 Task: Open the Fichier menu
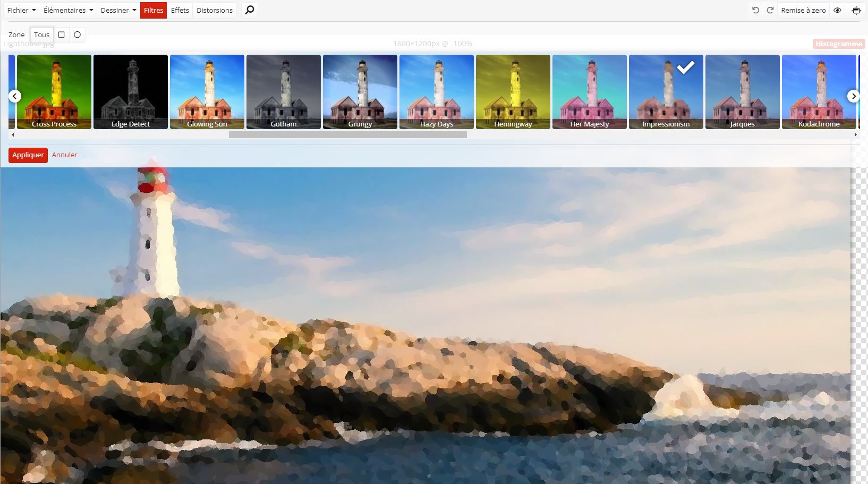[x=20, y=10]
